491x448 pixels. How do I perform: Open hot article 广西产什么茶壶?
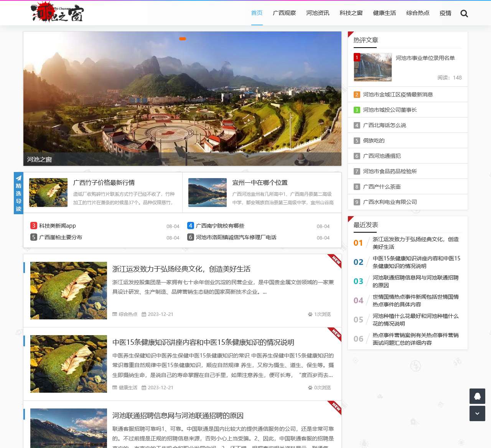pos(382,187)
